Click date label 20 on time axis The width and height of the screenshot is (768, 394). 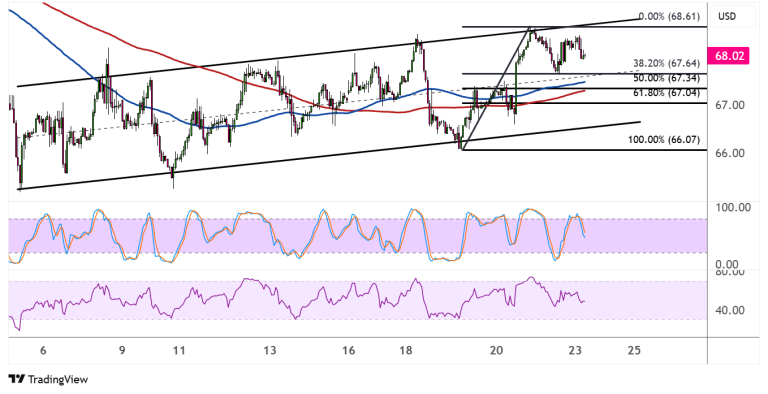(496, 351)
